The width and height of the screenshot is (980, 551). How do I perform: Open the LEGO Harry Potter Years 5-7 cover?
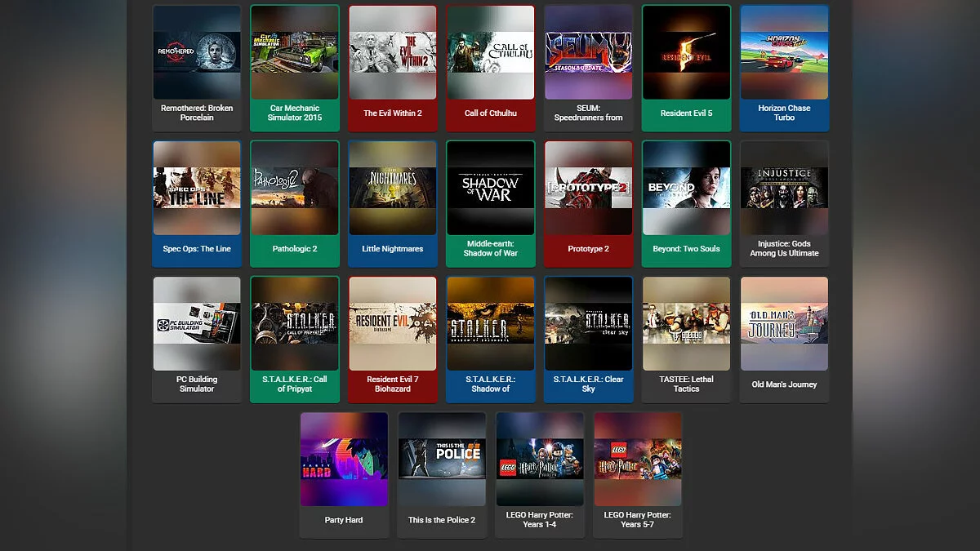tap(638, 459)
